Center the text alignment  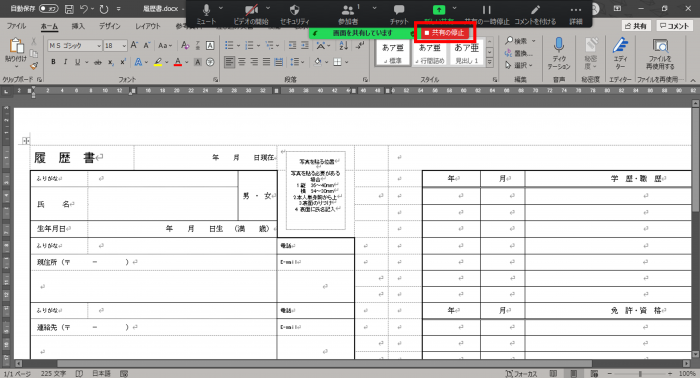click(242, 62)
